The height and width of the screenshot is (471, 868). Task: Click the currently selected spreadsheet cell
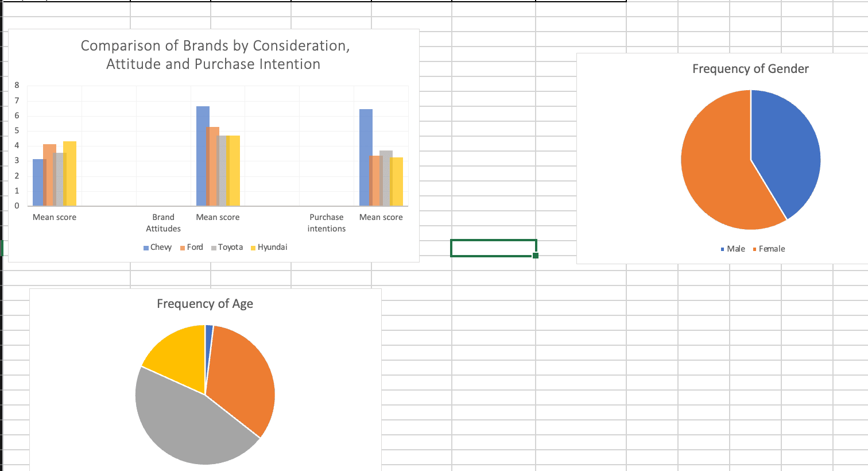[x=494, y=247]
